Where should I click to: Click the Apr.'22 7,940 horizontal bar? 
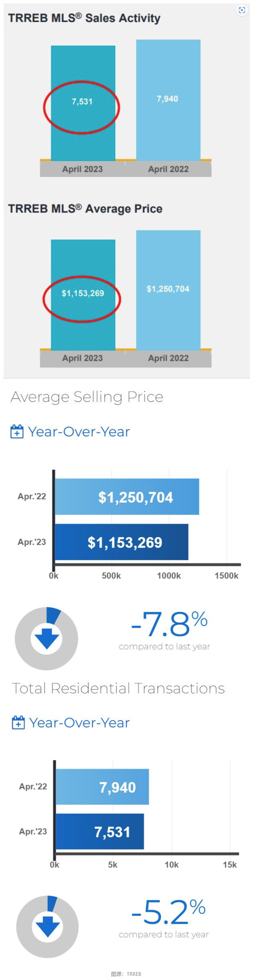click(102, 787)
